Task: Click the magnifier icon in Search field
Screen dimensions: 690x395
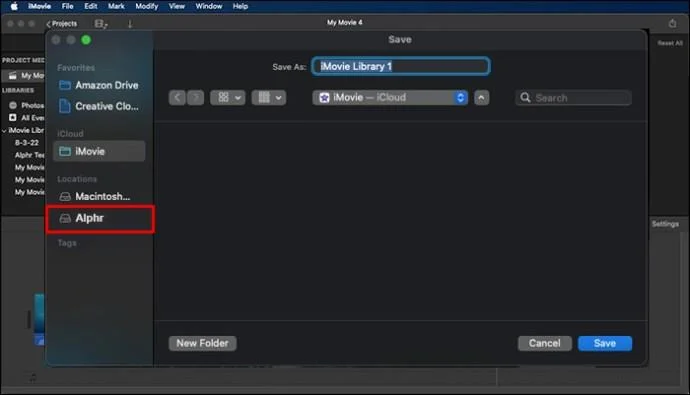Action: [x=525, y=97]
